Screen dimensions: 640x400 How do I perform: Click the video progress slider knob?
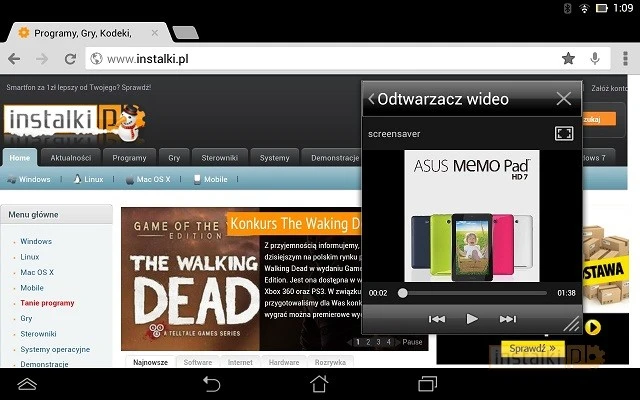click(x=402, y=293)
